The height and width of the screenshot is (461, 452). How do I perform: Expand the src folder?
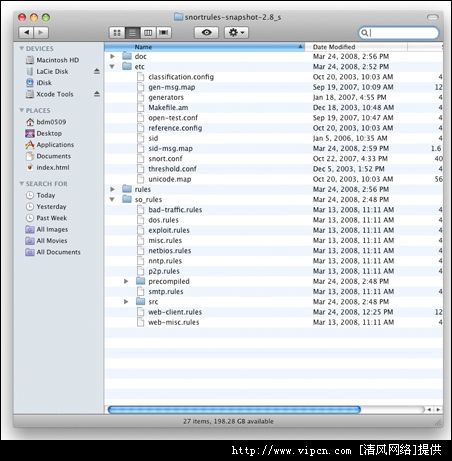[x=126, y=302]
